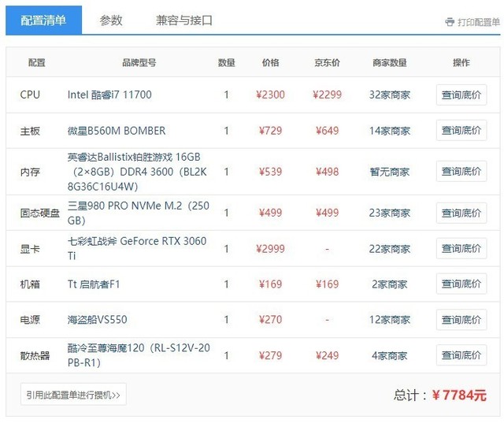
Task: Click 查询底价 for the 主板 row
Action: [x=461, y=131]
